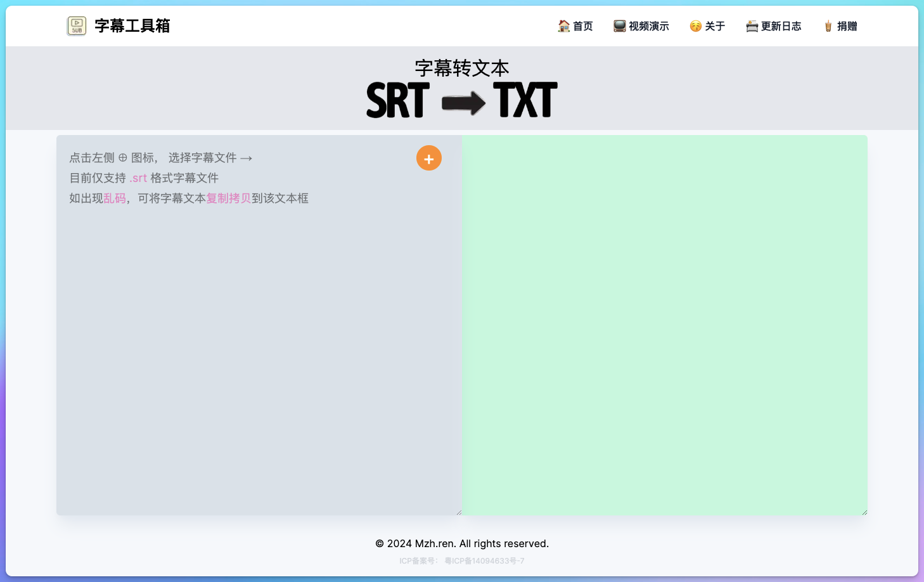This screenshot has height=582, width=924.
Task: Click the bubble tea icon next to 捐赠
Action: click(x=827, y=26)
